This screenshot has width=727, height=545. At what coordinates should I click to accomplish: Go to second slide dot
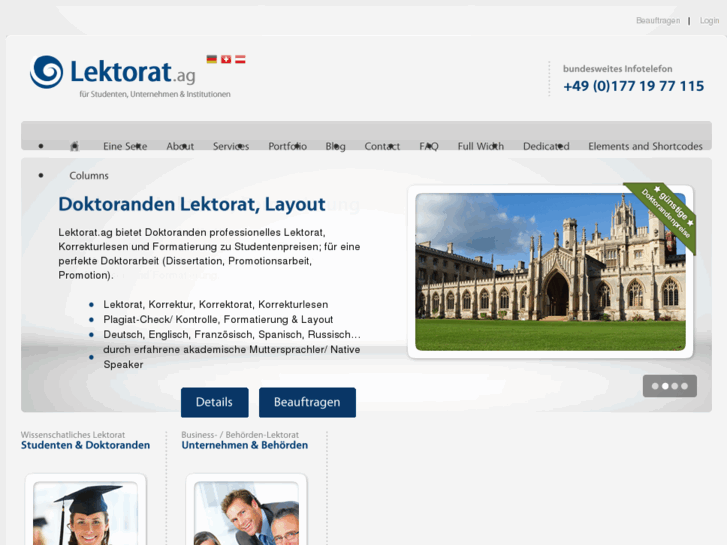click(665, 386)
